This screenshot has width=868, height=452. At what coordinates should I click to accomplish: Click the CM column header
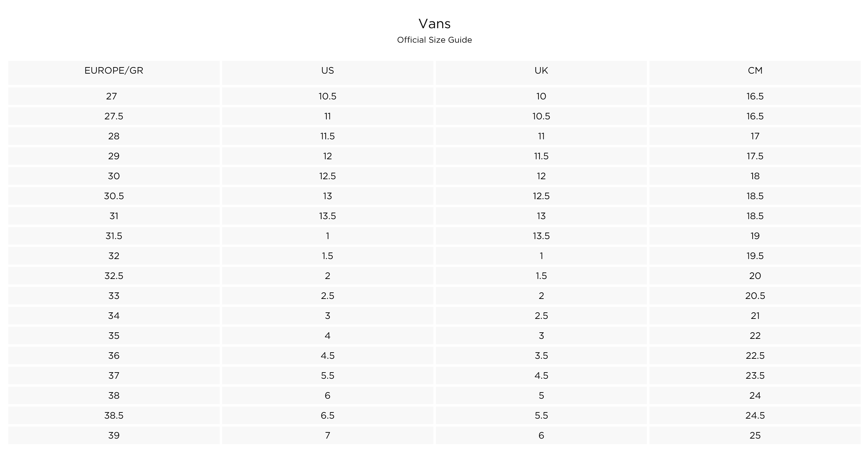pos(755,73)
